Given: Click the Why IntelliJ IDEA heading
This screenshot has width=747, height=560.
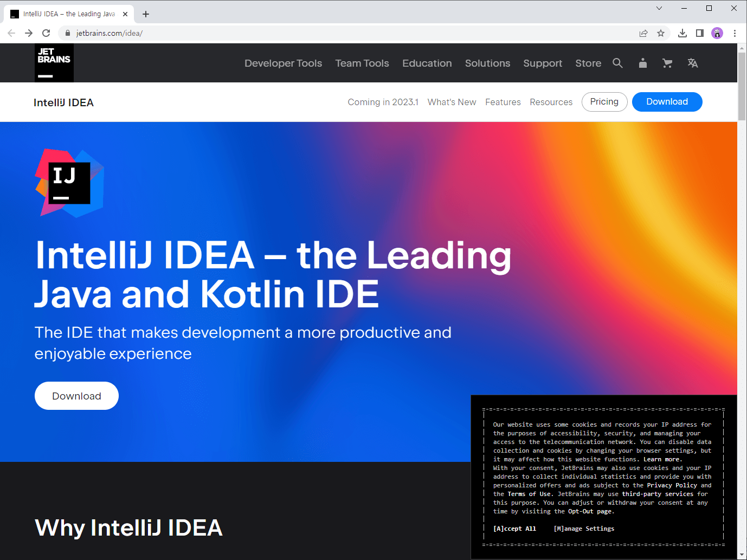Looking at the screenshot, I should click(x=128, y=527).
